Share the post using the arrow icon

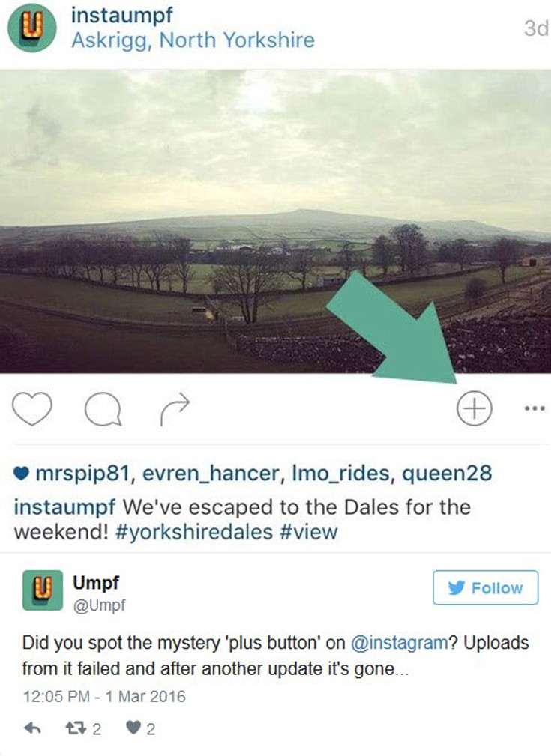point(175,409)
